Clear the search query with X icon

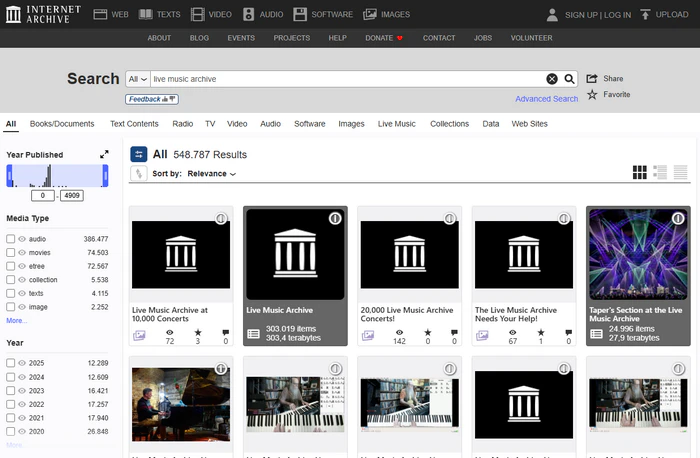[x=552, y=79]
